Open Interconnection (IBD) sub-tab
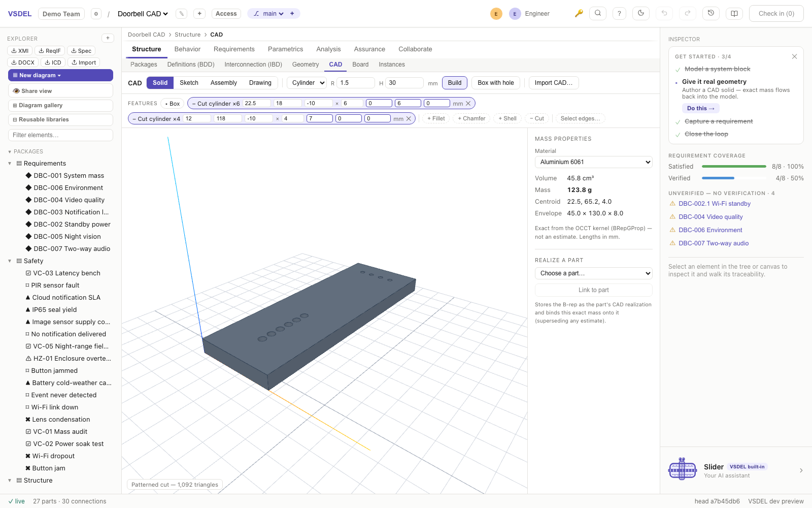The height and width of the screenshot is (508, 812). (253, 65)
